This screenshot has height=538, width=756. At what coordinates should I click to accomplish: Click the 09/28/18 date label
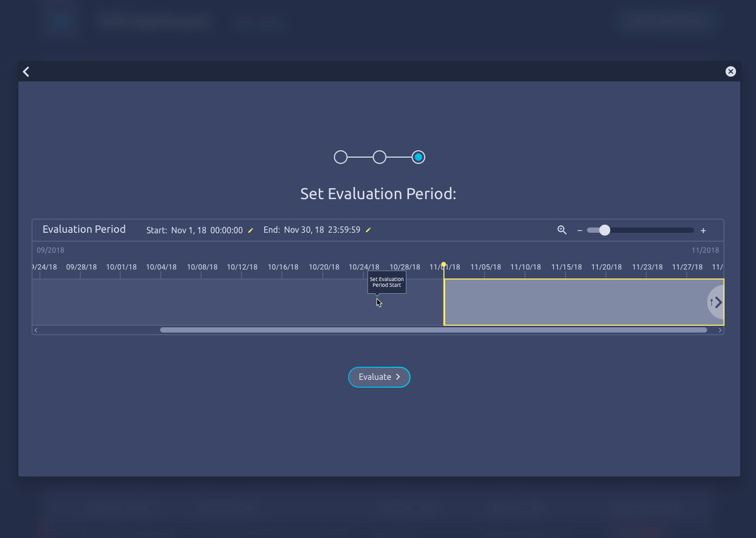[81, 267]
